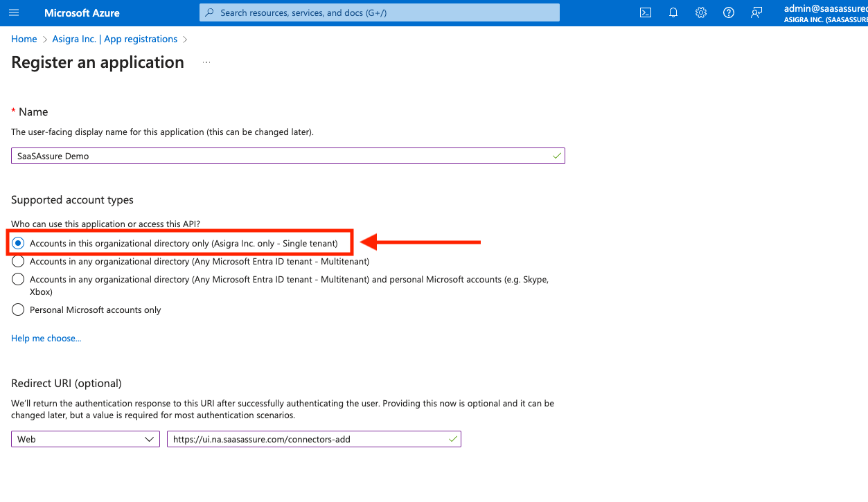Open the ellipsis next to page title
868x502 pixels.
[206, 63]
